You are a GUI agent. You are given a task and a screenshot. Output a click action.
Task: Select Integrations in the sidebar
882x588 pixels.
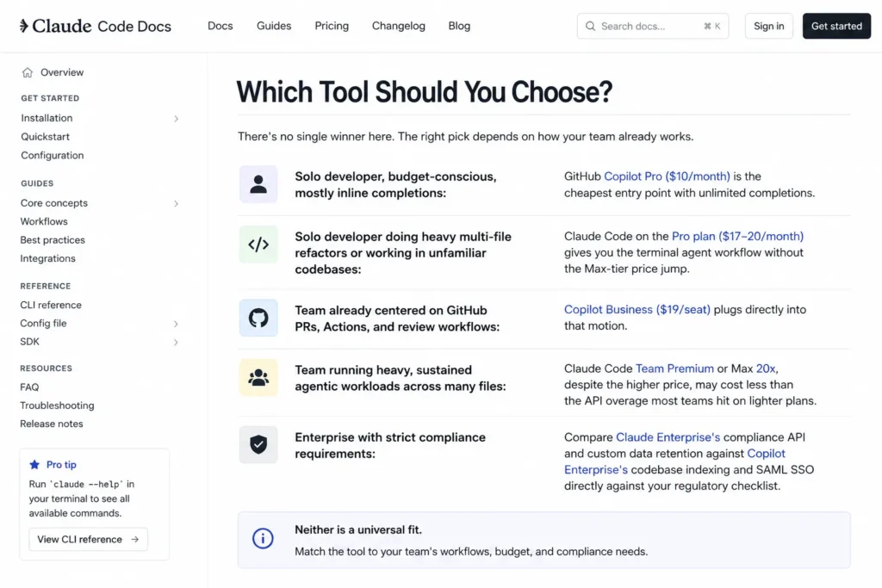click(48, 258)
